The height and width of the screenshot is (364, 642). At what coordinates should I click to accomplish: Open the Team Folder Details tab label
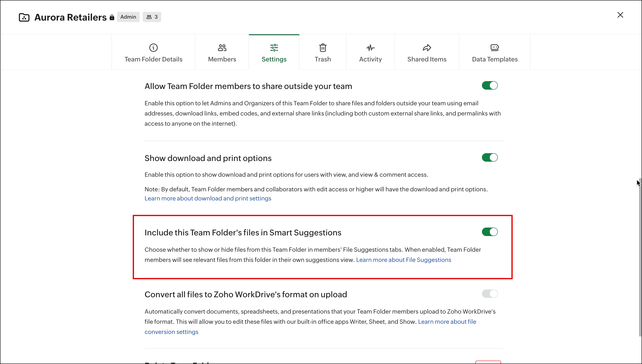pos(153,59)
